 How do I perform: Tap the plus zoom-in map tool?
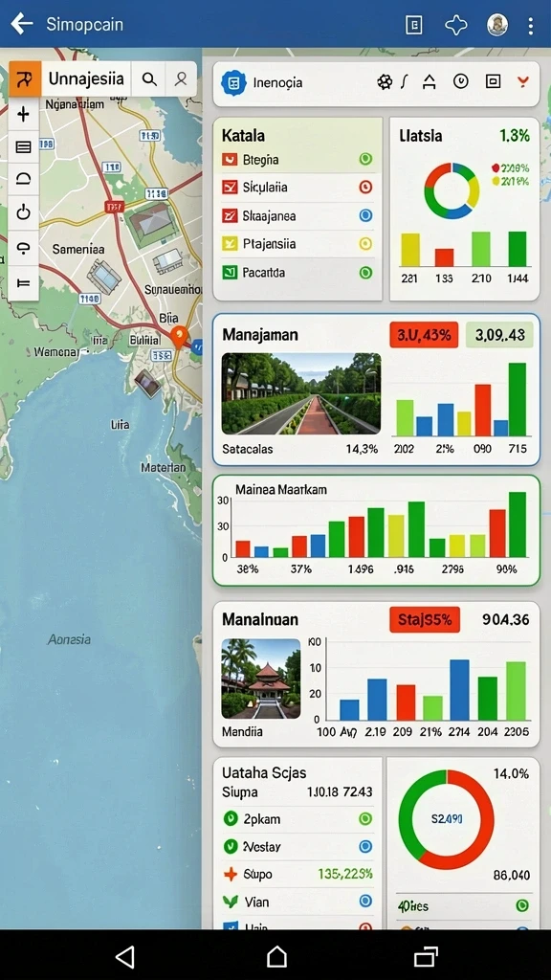pyautogui.click(x=23, y=115)
